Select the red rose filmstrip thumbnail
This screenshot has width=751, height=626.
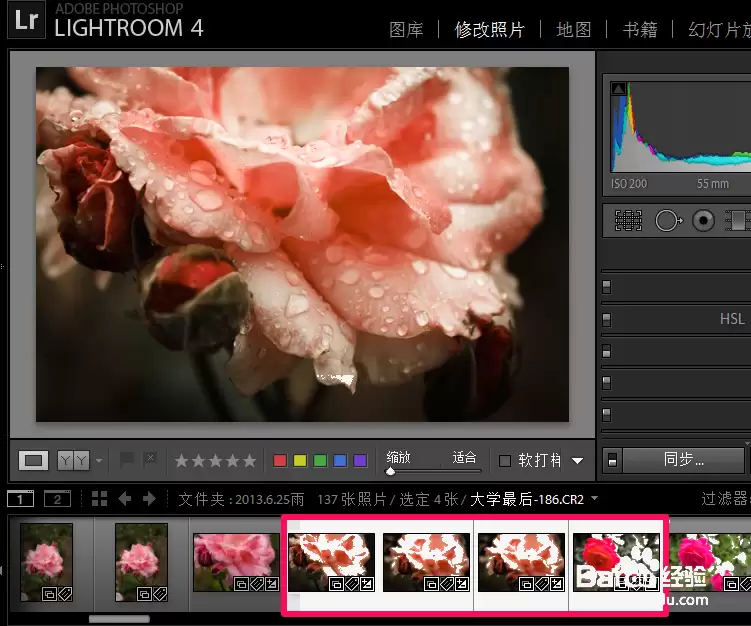(616, 563)
